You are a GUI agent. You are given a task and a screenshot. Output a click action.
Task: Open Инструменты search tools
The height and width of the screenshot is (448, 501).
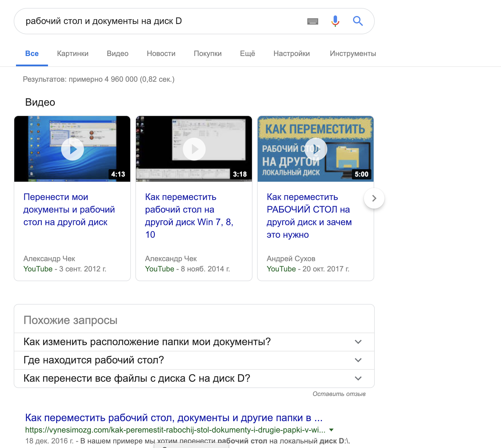click(x=353, y=54)
